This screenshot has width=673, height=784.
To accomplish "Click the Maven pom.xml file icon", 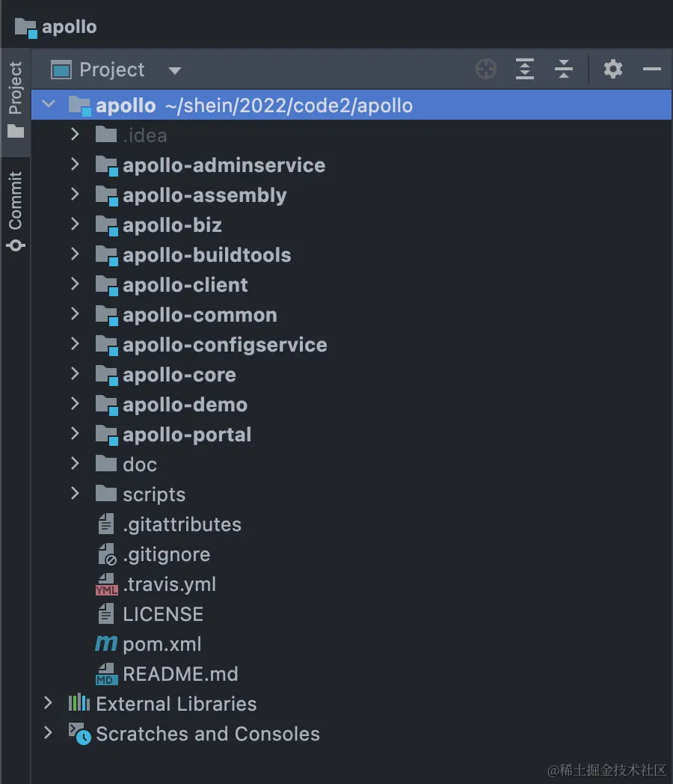I will point(106,644).
